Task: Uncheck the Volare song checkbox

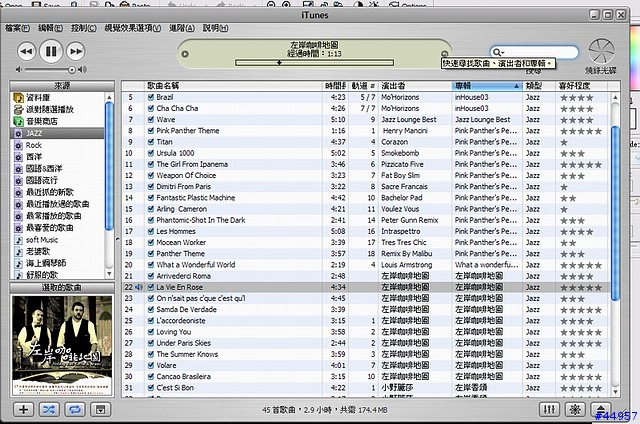Action: [151, 365]
